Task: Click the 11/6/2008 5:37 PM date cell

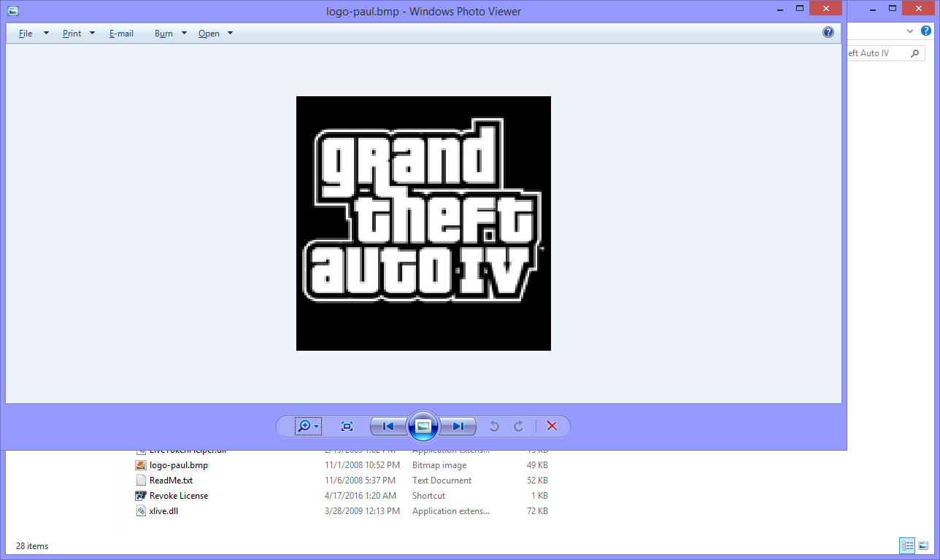Action: pyautogui.click(x=361, y=481)
